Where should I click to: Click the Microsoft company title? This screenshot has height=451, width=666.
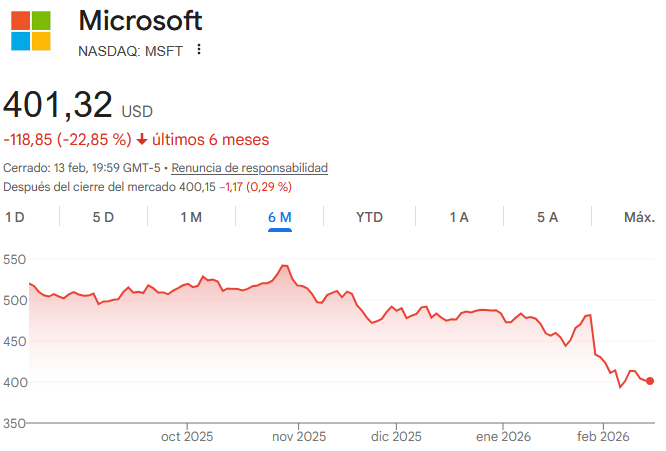pos(140,20)
